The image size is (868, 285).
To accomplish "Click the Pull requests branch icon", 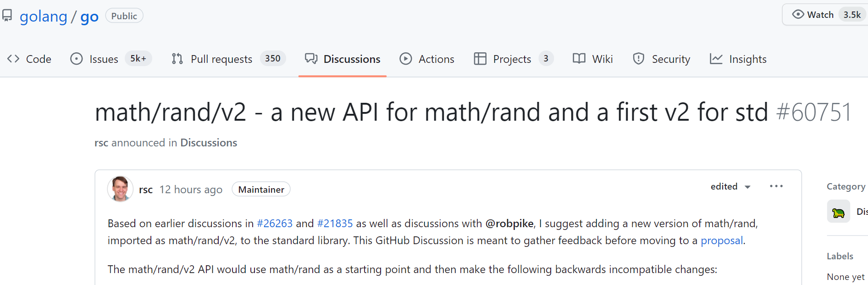I will [177, 59].
